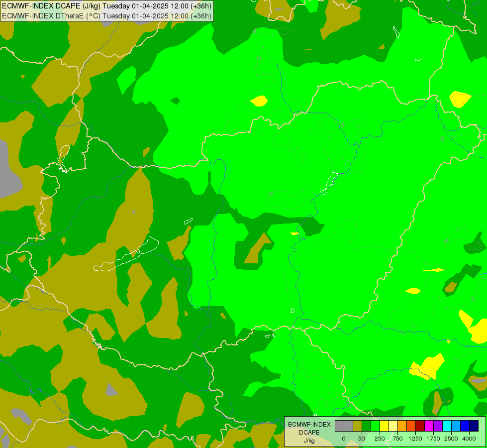Click the Lake Balaton outline on the map
The image size is (487, 448).
pos(126,254)
